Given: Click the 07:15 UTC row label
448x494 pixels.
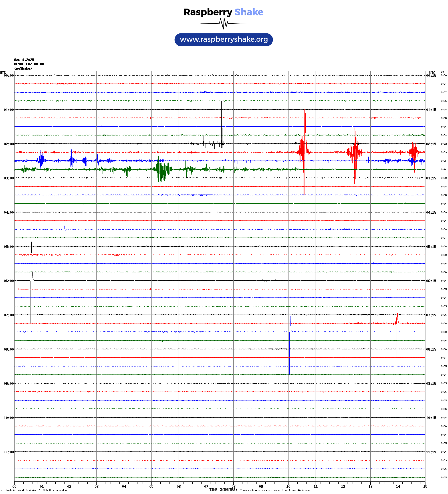Looking at the screenshot, I should tap(431, 315).
